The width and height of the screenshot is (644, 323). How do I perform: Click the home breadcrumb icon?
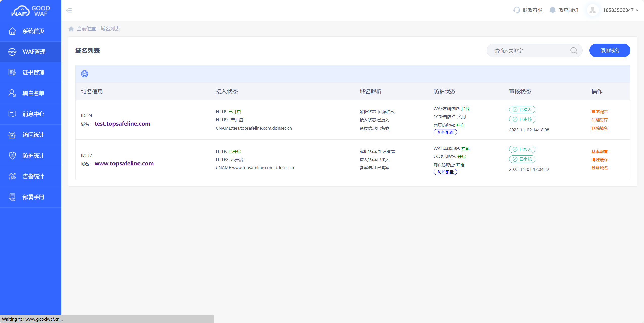(x=71, y=29)
